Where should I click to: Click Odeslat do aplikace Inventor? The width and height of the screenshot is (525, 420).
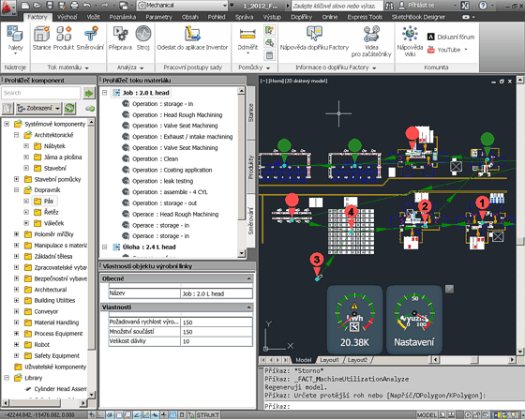point(192,38)
